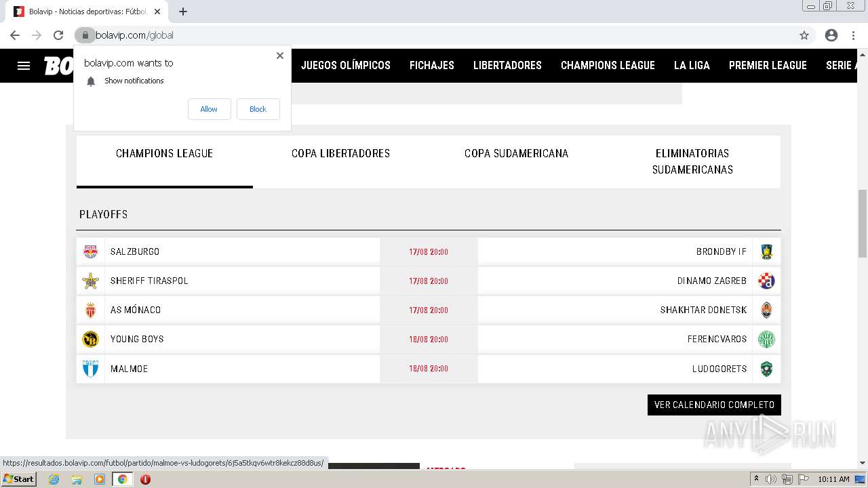Switch to Eliminatorias Sudamericanas tab
Image resolution: width=868 pixels, height=488 pixels.
coord(692,161)
